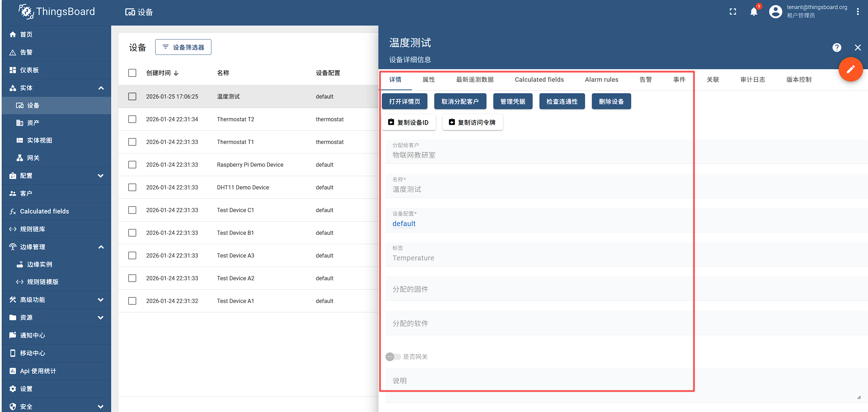The height and width of the screenshot is (412, 868).
Task: Copy device ID to clipboard
Action: click(x=408, y=122)
